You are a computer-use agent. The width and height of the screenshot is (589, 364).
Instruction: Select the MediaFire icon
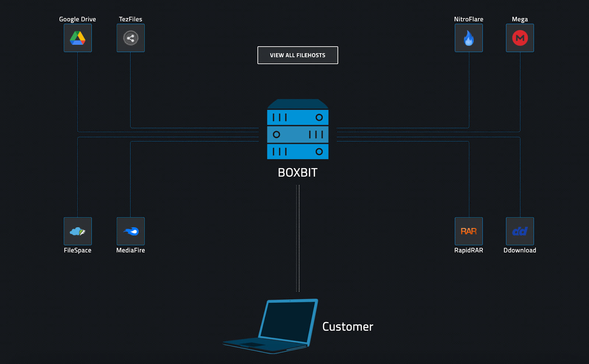131,231
